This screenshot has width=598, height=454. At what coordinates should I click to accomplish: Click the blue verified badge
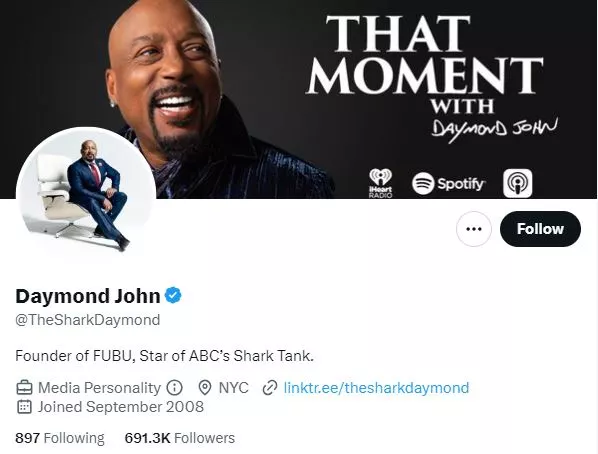[x=173, y=295]
